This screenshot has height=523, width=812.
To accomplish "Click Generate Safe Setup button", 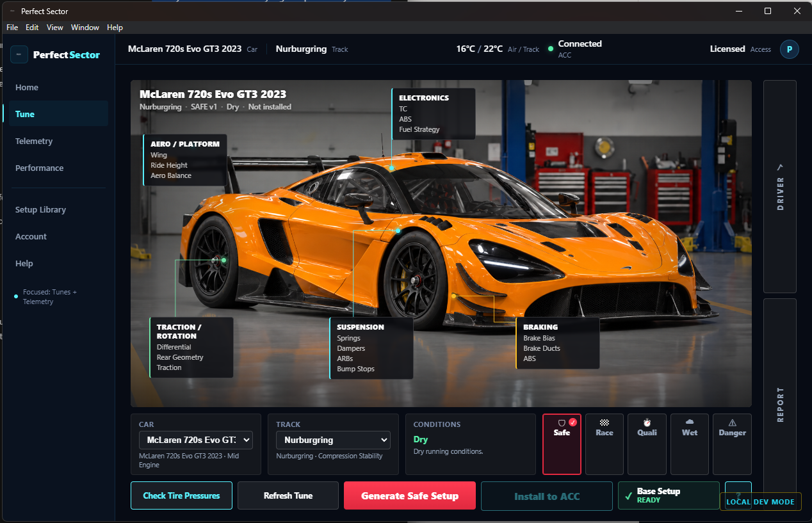I will coord(410,495).
